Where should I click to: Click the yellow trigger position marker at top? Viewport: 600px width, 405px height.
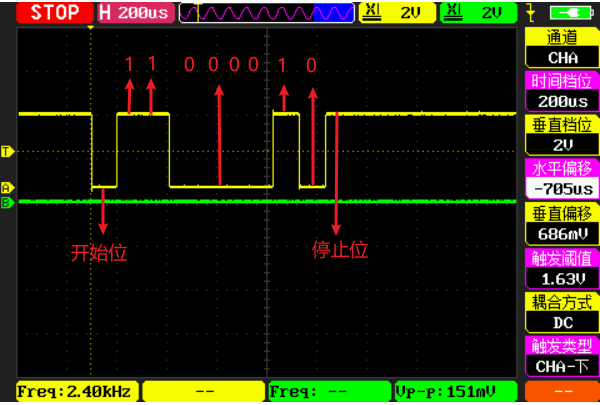(x=91, y=27)
